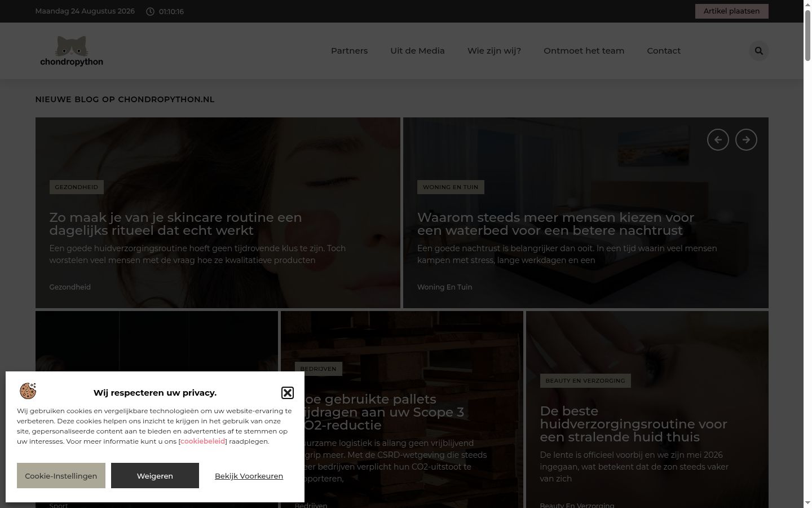Select the GEZONDHEID category badge
This screenshot has height=508, width=812.
pyautogui.click(x=76, y=187)
